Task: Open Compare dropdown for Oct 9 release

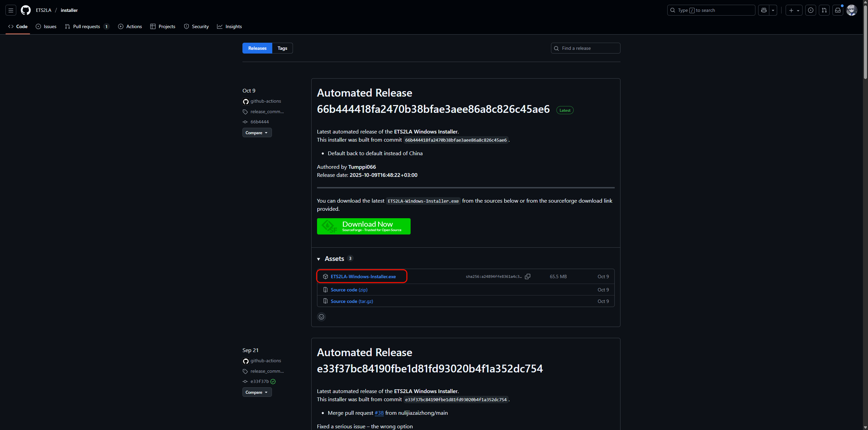Action: tap(257, 132)
